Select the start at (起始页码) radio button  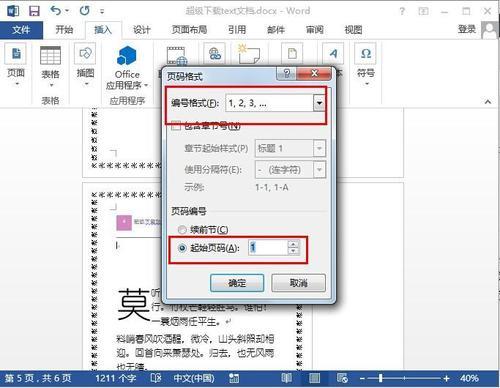tap(182, 248)
